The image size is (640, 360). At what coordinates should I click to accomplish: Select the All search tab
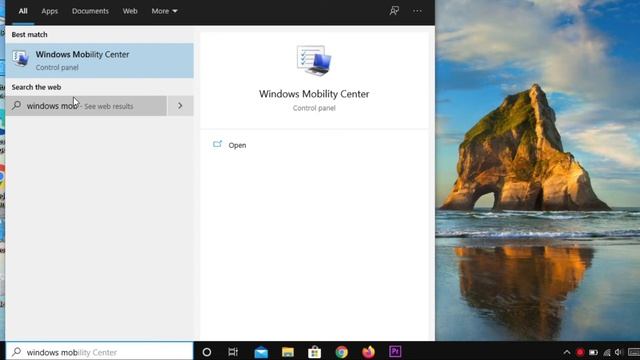(23, 11)
